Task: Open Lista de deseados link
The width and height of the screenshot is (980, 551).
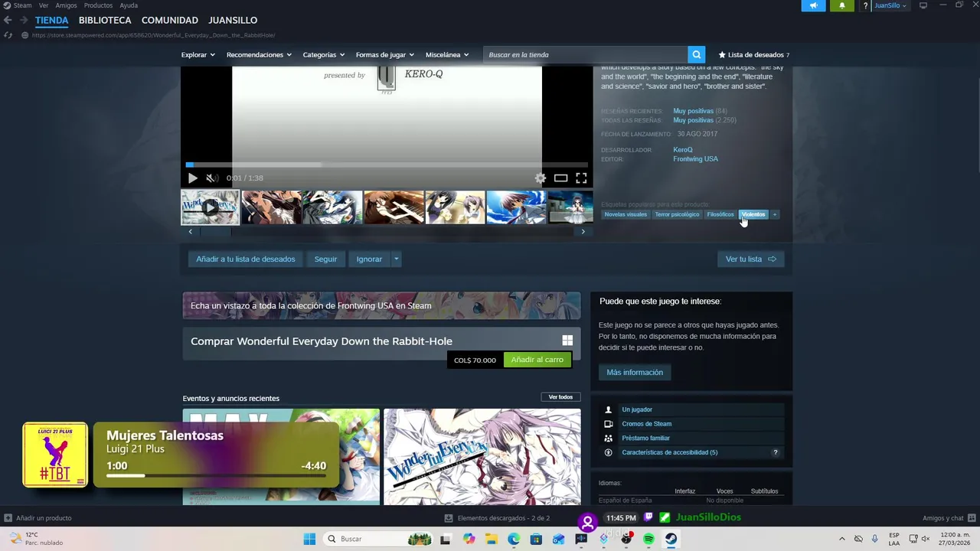Action: click(753, 54)
